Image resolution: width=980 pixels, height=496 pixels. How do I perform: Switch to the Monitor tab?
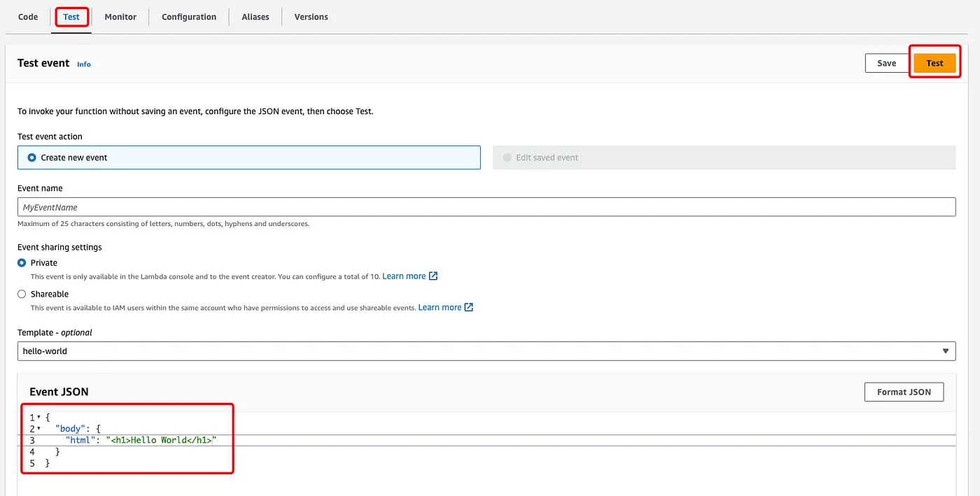tap(120, 17)
